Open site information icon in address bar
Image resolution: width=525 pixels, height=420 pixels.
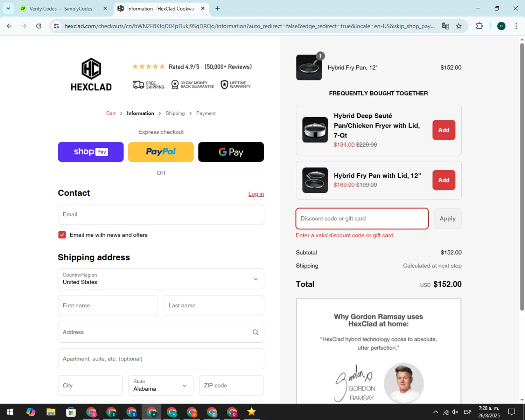click(x=56, y=26)
